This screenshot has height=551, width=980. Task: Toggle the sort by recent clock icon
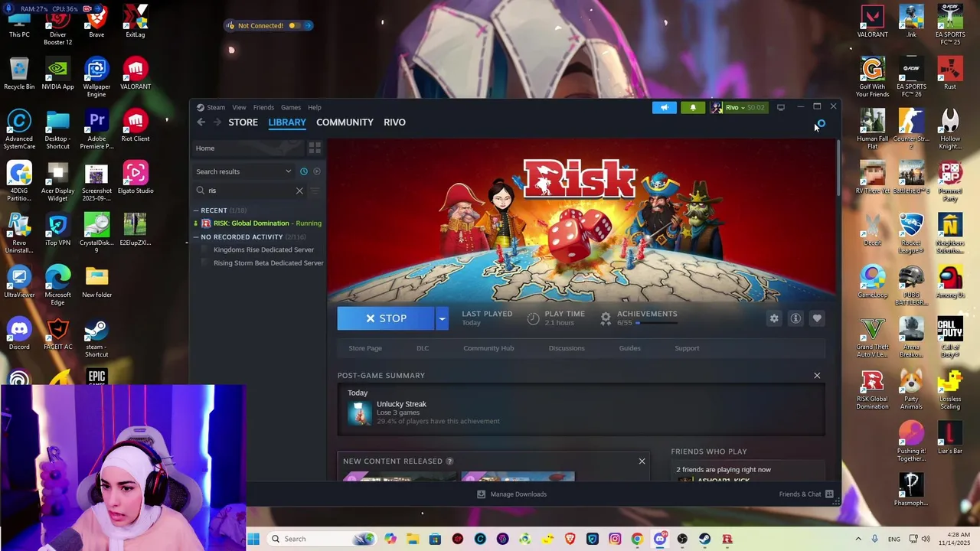tap(303, 171)
